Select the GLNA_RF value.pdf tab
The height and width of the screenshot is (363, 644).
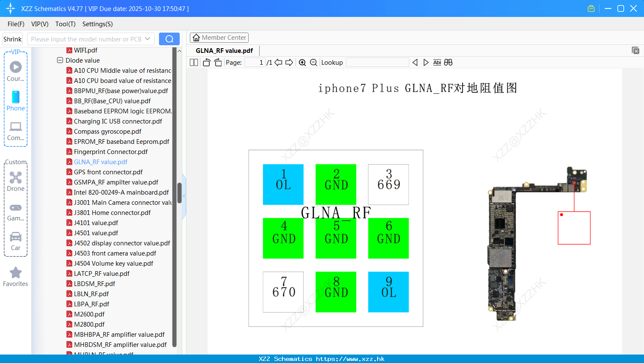224,51
